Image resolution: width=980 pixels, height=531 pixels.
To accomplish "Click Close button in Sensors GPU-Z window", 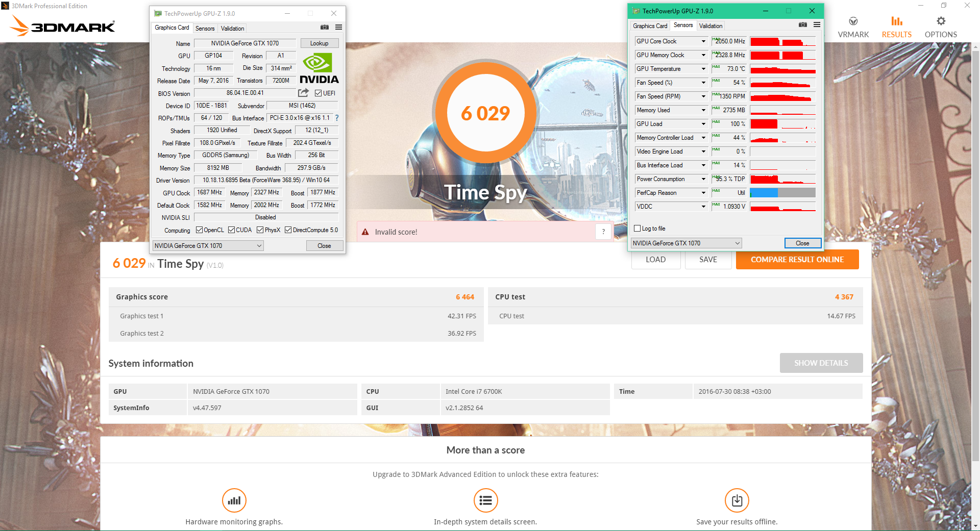I will (802, 243).
